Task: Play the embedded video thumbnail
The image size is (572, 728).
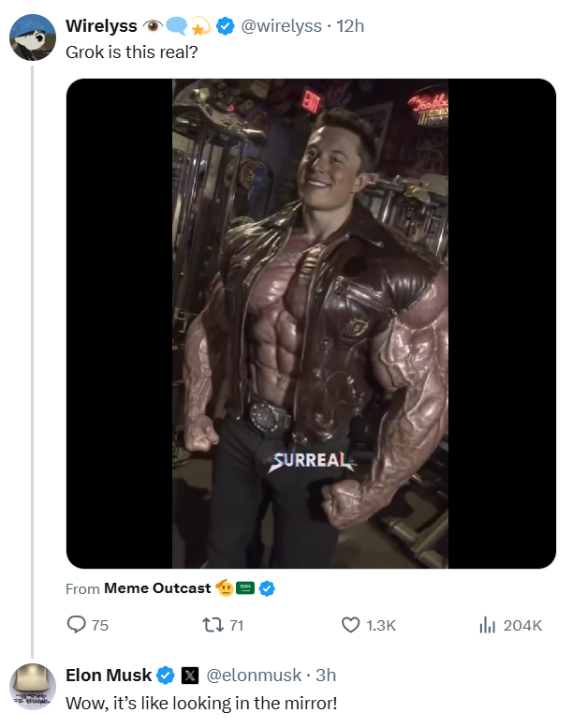Action: click(x=310, y=323)
